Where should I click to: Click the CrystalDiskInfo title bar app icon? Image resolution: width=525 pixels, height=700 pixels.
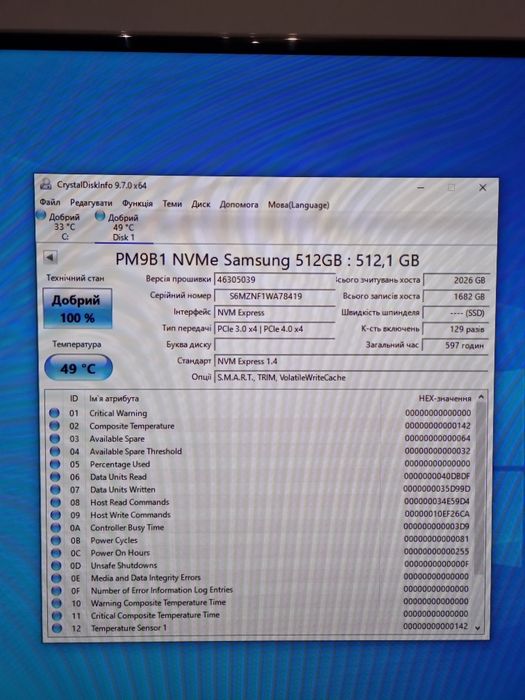click(x=46, y=183)
